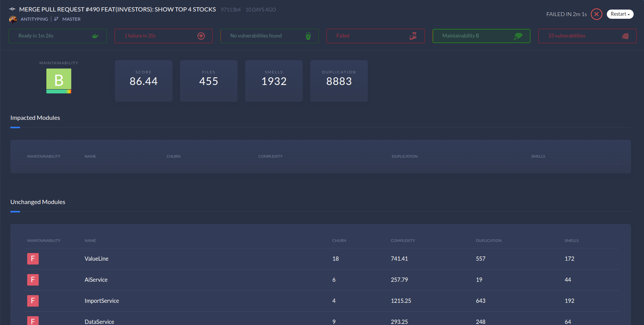The image size is (644, 325).
Task: Click the icon in the 33 vulnerabilities card
Action: pyautogui.click(x=625, y=36)
